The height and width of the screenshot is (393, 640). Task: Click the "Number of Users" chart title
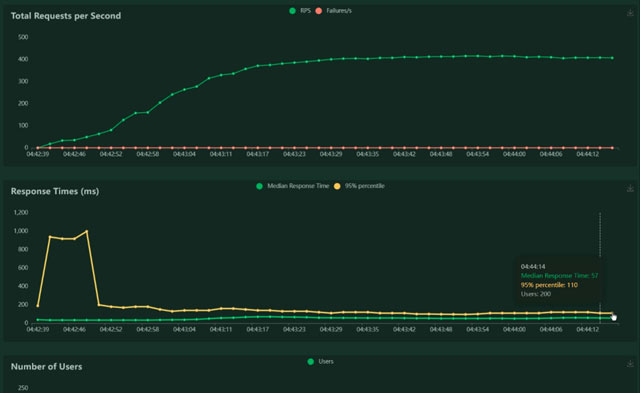tap(46, 366)
